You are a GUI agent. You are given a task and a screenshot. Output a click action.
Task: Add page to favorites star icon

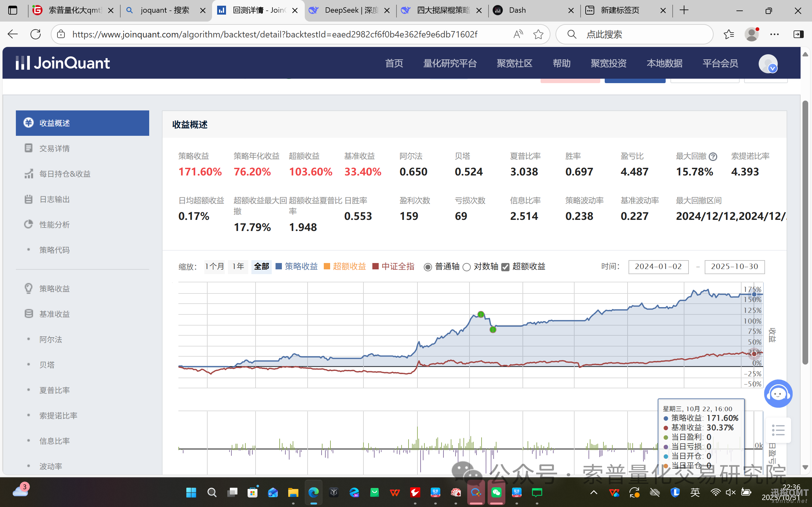(538, 34)
